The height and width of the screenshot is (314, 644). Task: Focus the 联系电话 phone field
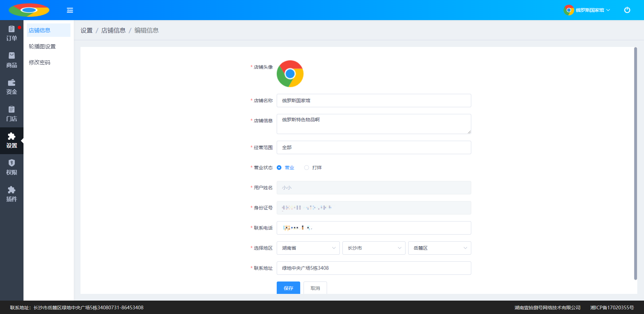374,228
